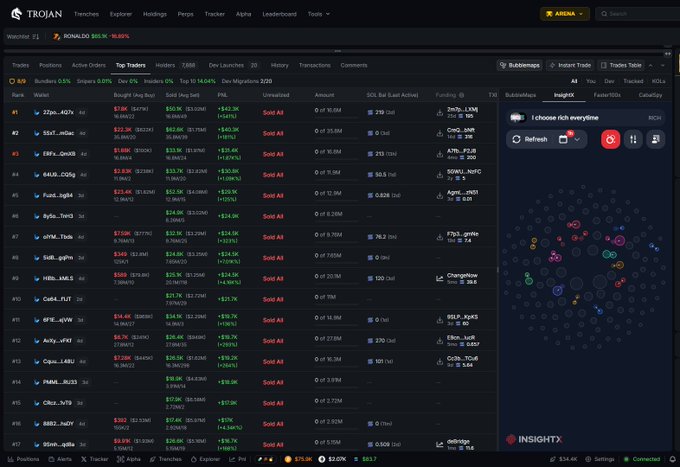Click the InsightX holders list icon
The height and width of the screenshot is (467, 680).
coord(655,139)
